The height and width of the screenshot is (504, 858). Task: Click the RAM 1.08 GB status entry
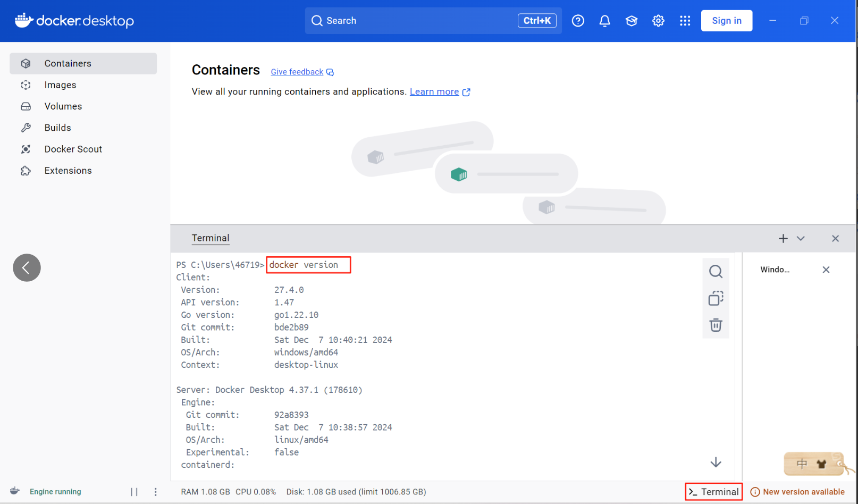[205, 492]
